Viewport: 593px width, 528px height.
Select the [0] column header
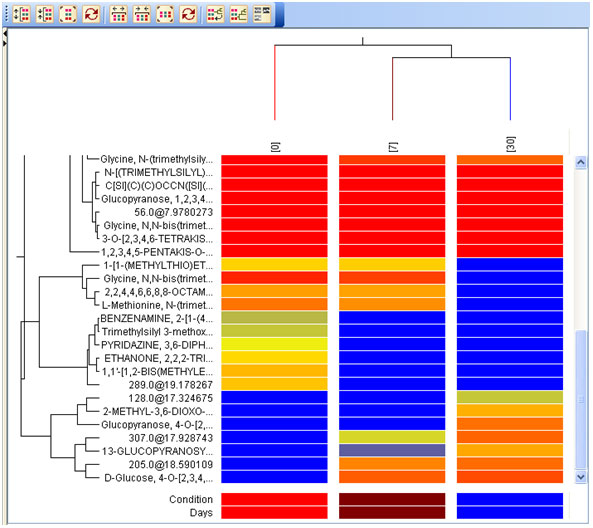click(x=275, y=147)
